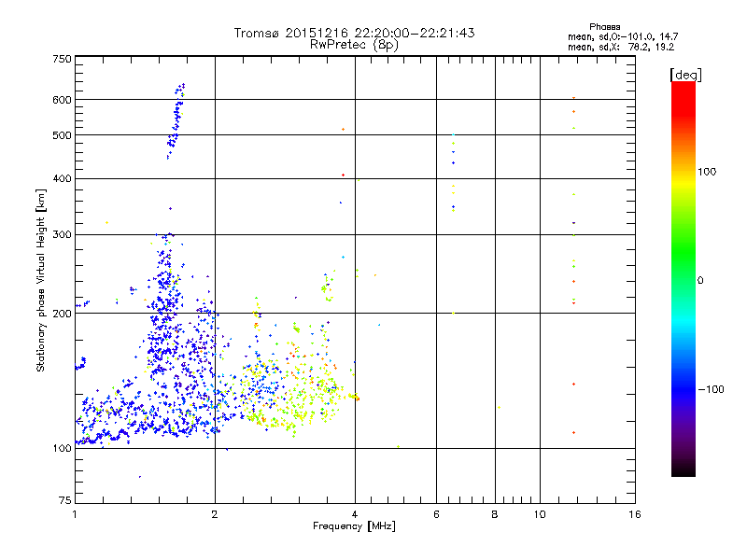Click the black bottom of the phase colorbar
Screen dimensions: 747x560
[684, 469]
